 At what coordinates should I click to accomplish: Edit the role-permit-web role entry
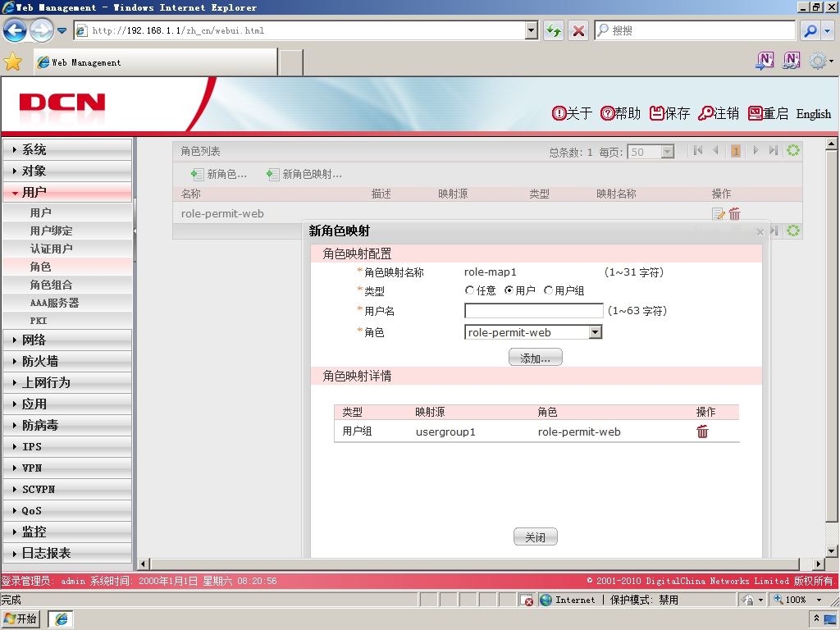coord(718,214)
